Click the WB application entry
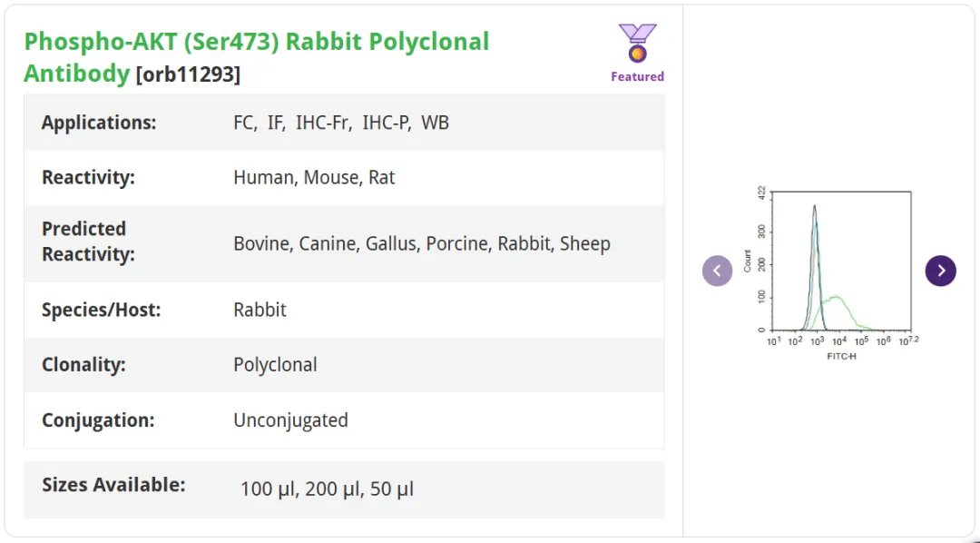This screenshot has height=543, width=980. [435, 123]
